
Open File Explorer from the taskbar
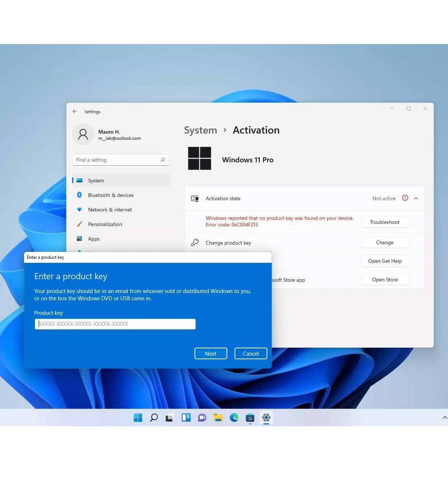click(218, 417)
